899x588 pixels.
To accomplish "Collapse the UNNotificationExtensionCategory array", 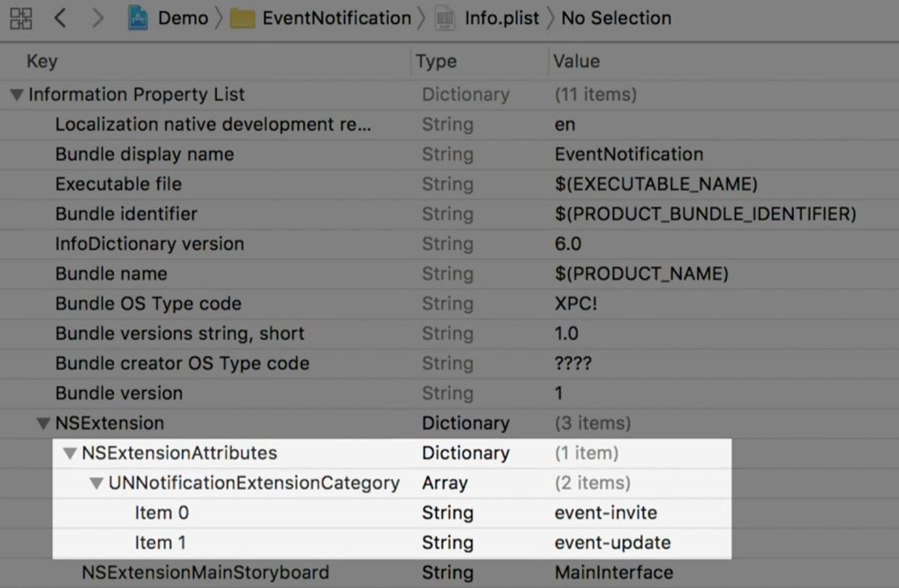I will (96, 484).
